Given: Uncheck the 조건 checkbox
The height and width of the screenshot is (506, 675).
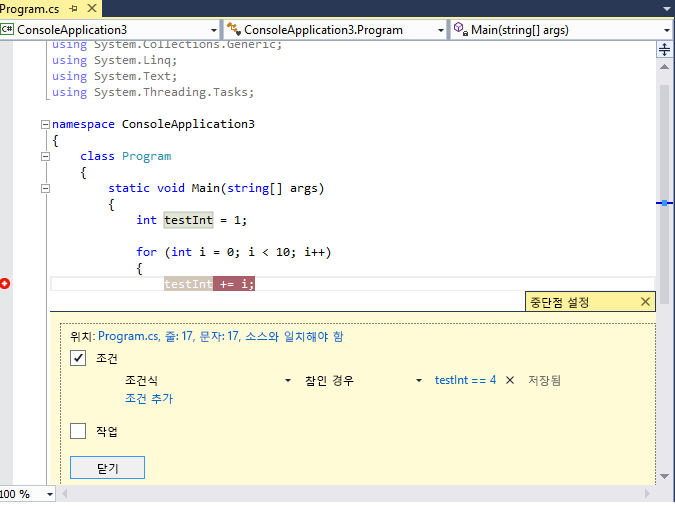Looking at the screenshot, I should click(x=79, y=358).
